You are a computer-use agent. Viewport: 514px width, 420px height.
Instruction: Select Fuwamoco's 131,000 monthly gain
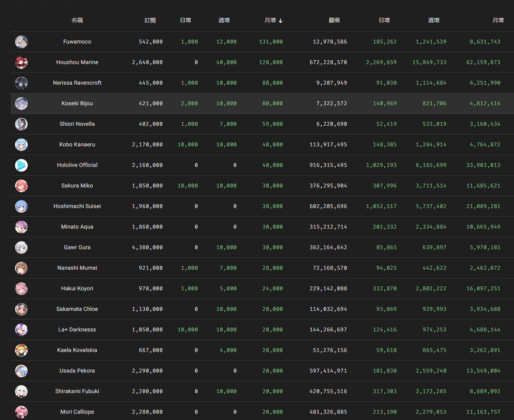[x=271, y=42]
